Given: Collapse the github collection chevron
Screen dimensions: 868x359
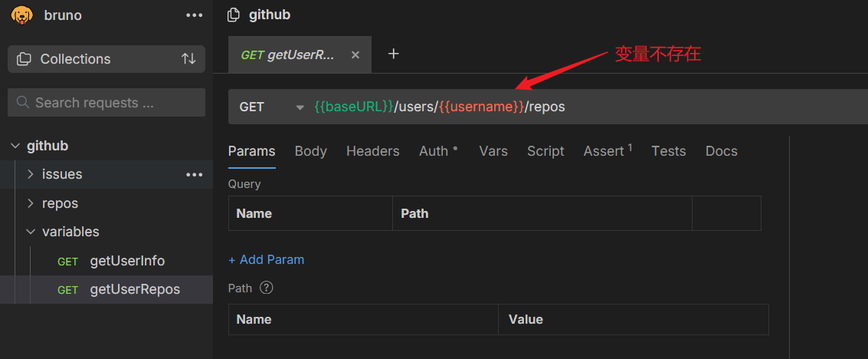Looking at the screenshot, I should pos(15,146).
